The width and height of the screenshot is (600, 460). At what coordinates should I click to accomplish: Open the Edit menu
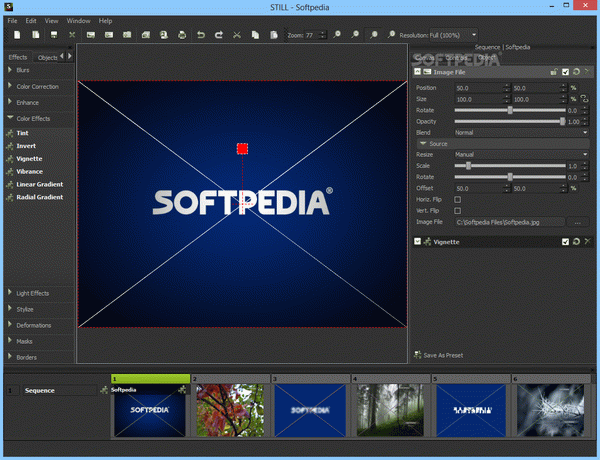[x=31, y=21]
